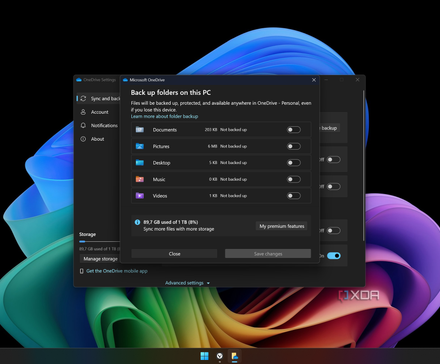This screenshot has height=364, width=440.
Task: Switch to the Account section
Action: coord(100,112)
